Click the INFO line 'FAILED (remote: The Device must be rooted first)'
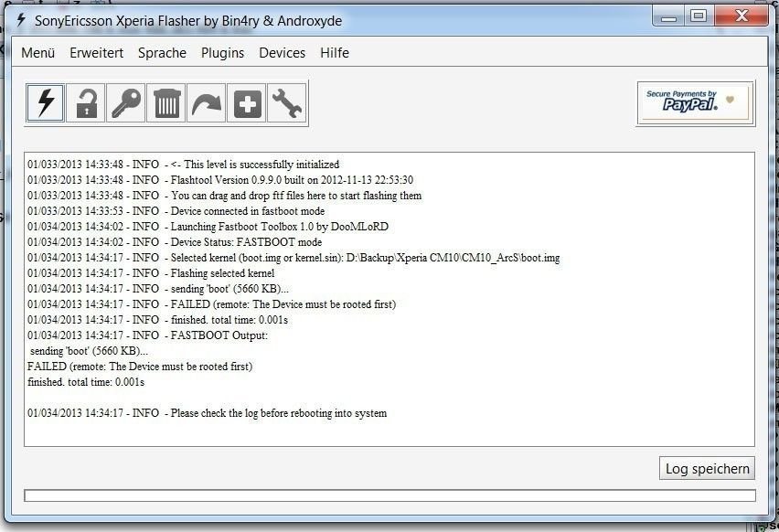Viewport: 779px width, 532px height. (211, 304)
